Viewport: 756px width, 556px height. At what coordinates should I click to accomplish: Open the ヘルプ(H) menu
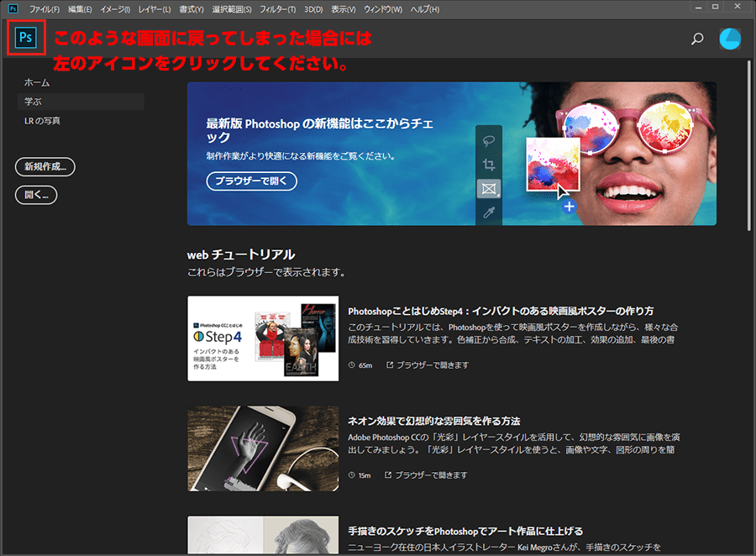[x=425, y=9]
